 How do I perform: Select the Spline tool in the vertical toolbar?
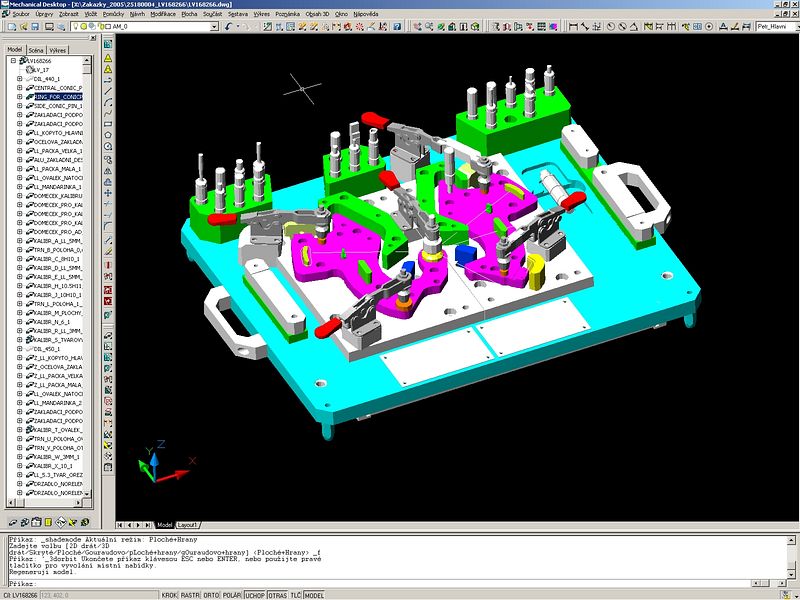[108, 113]
